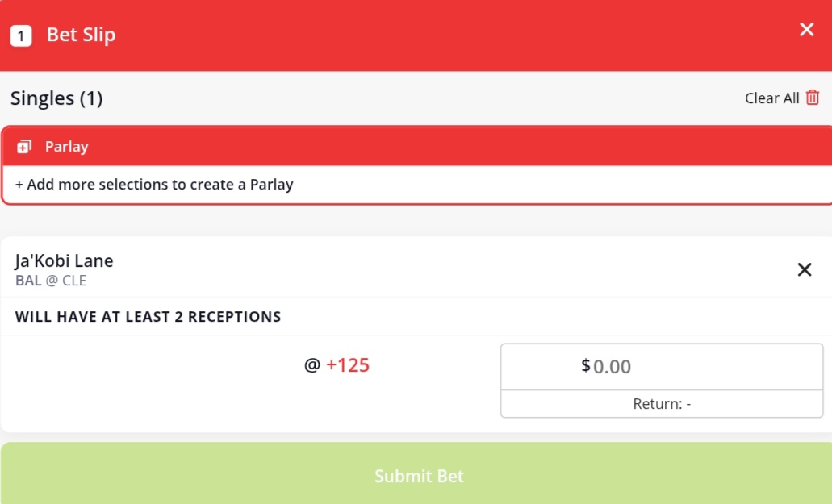The image size is (832, 504).
Task: Click the Parlay label text
Action: click(x=66, y=147)
